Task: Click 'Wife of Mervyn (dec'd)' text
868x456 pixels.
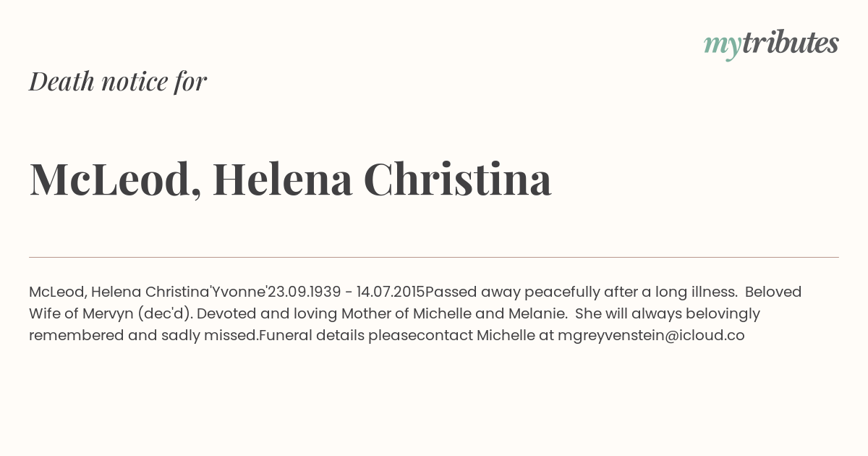Action: point(111,314)
